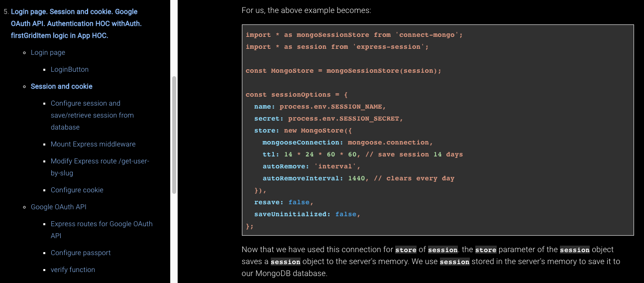Open the LoginButton subsection link
Viewport: 644px width, 283px height.
pos(70,69)
